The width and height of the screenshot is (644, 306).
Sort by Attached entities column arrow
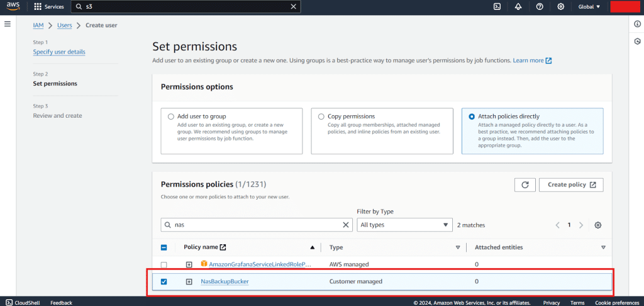[603, 247]
